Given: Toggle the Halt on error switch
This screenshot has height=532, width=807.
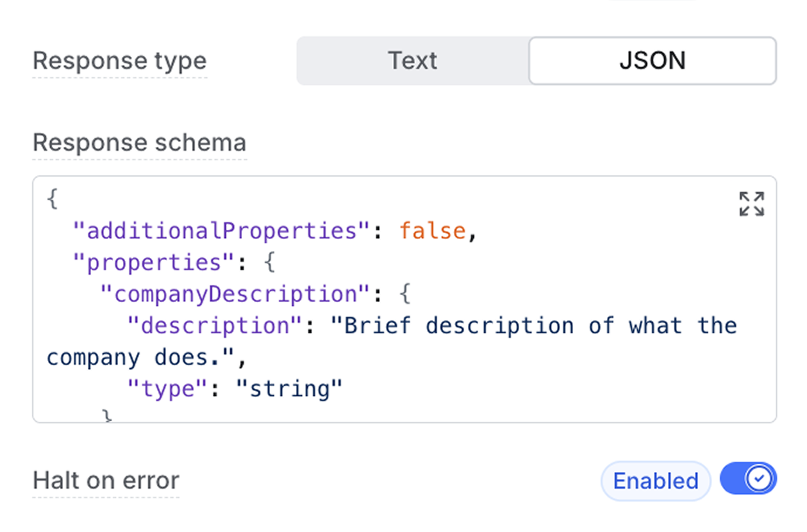Looking at the screenshot, I should tap(748, 479).
